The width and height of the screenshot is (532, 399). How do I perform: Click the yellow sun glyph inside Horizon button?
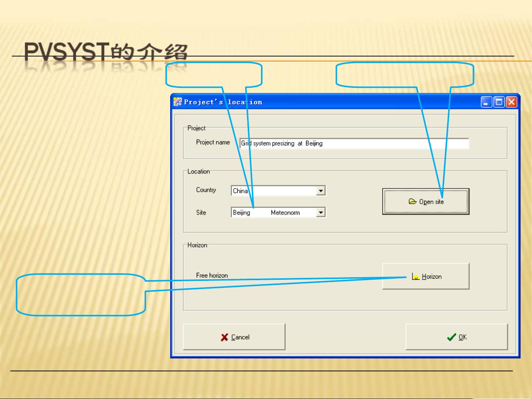415,276
